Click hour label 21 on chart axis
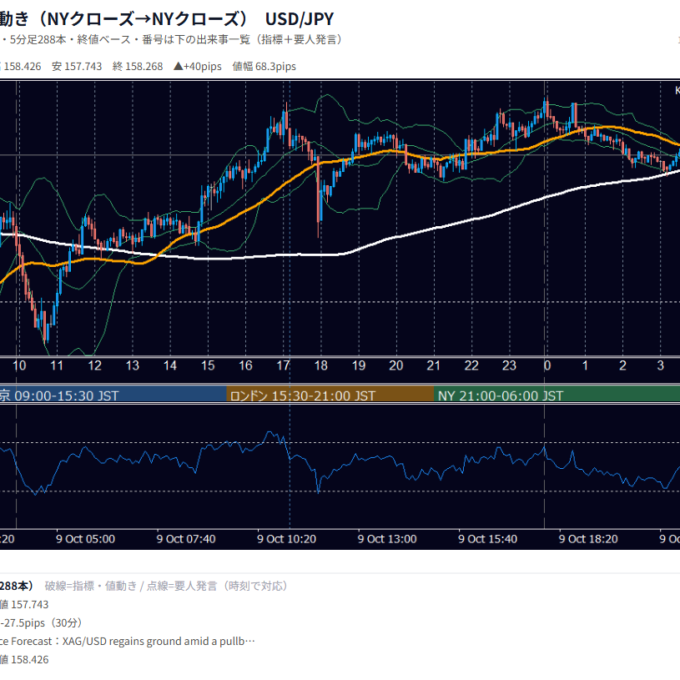The height and width of the screenshot is (680, 680). [434, 366]
